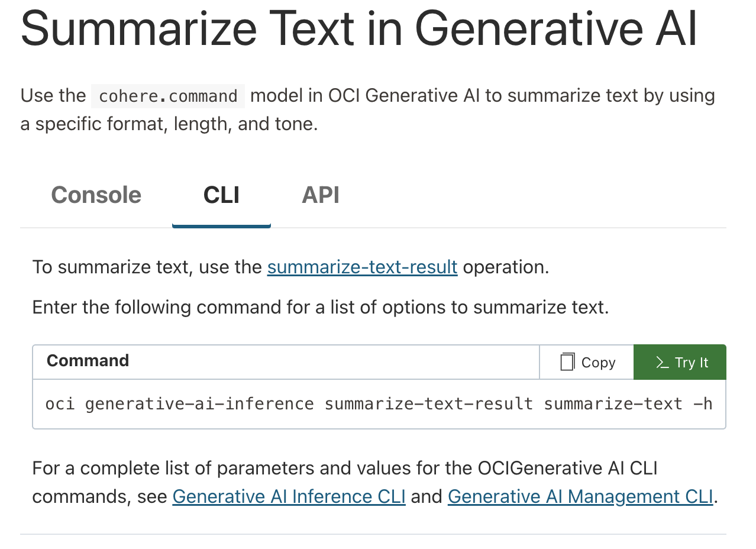The image size is (756, 549).
Task: Click the 'Enter the following command' sentence
Action: [320, 308]
